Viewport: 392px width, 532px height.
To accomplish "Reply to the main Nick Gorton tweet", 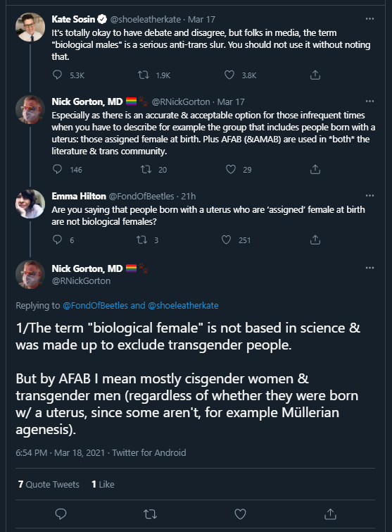I will tap(61, 514).
